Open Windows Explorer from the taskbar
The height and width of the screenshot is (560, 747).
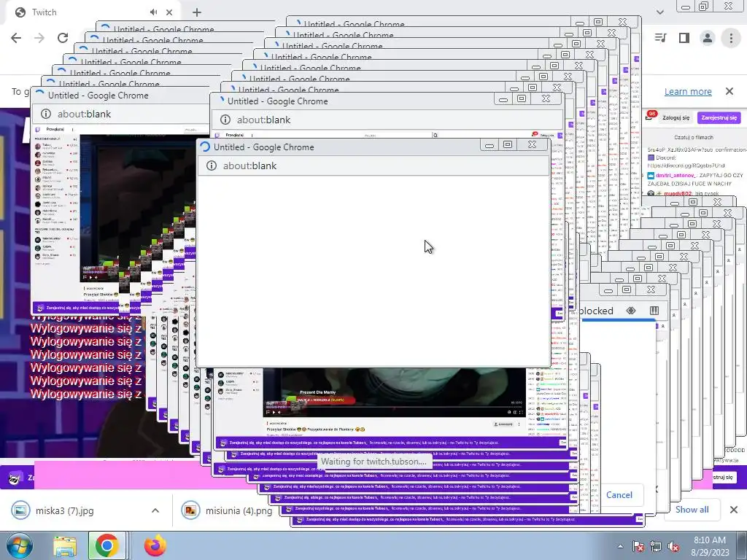coord(65,545)
